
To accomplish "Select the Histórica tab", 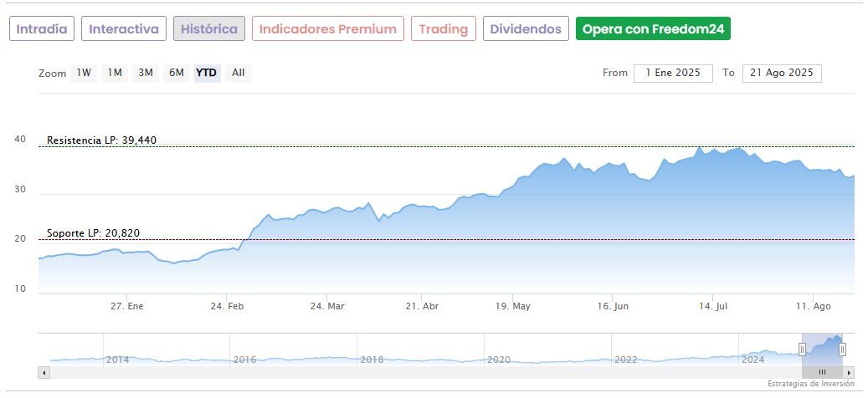I will pos(209,29).
